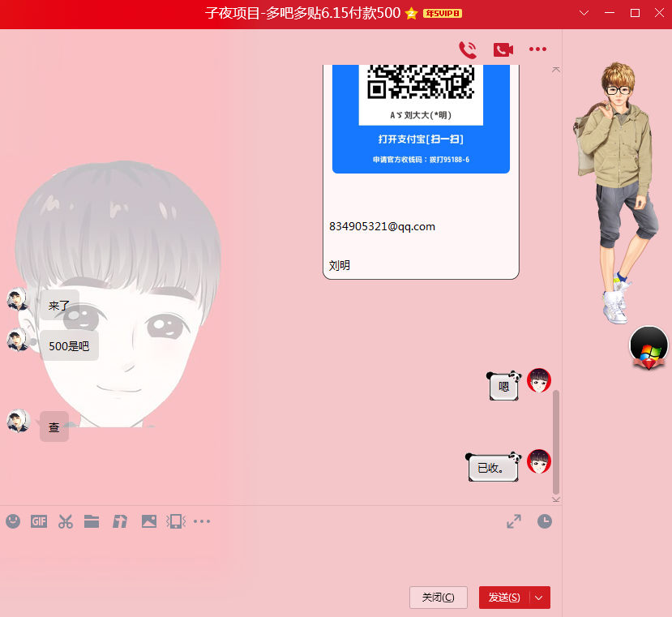This screenshot has height=617, width=672.
Task: Click the chat scrollbar thumb
Action: (556, 442)
